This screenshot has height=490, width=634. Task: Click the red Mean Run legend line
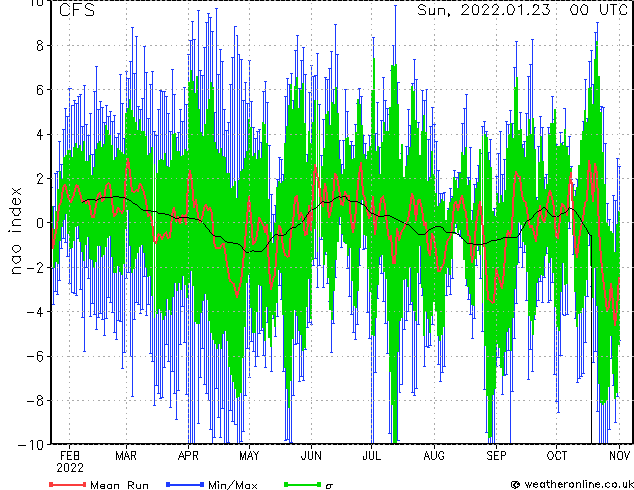(x=68, y=484)
